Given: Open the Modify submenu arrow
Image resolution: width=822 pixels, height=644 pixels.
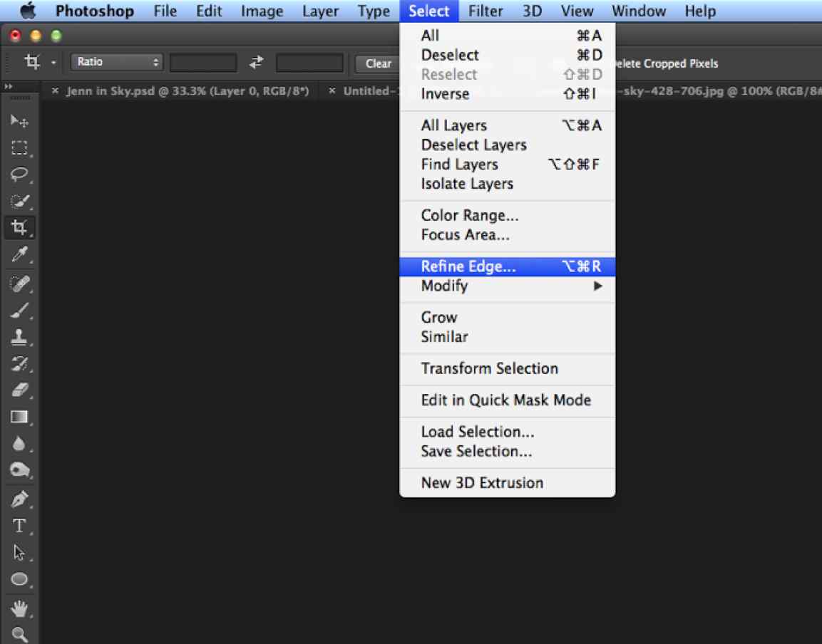Looking at the screenshot, I should click(597, 286).
